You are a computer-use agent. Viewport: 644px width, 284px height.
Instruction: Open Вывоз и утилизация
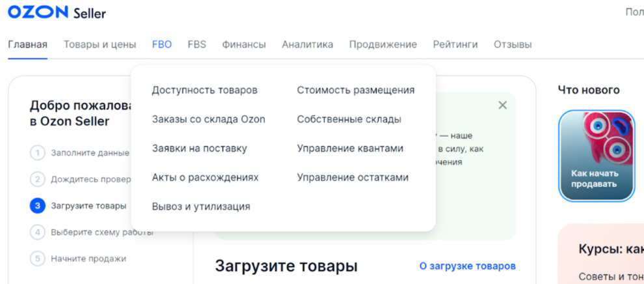point(201,206)
